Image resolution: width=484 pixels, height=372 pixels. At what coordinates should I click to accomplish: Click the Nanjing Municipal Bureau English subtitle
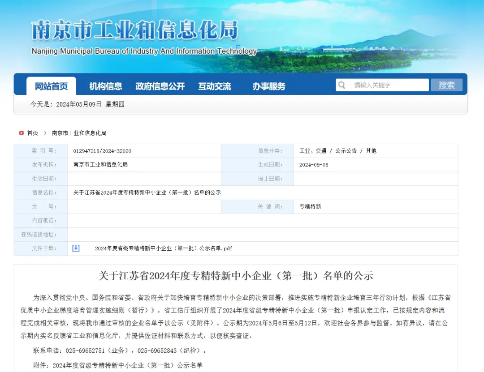pos(144,51)
